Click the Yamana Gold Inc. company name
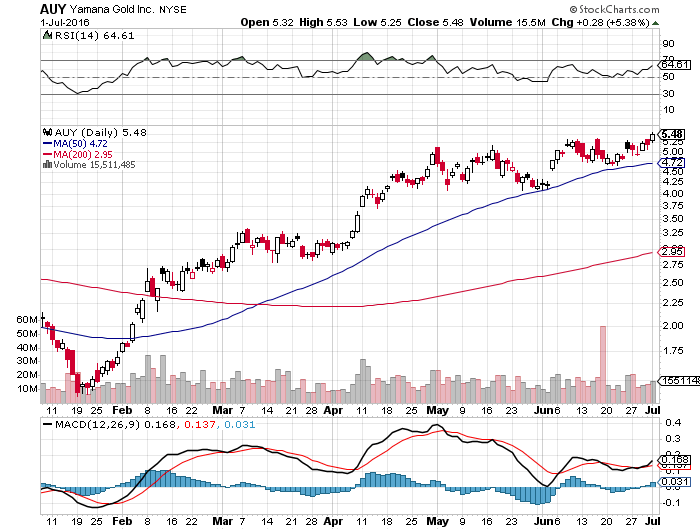 (x=113, y=9)
